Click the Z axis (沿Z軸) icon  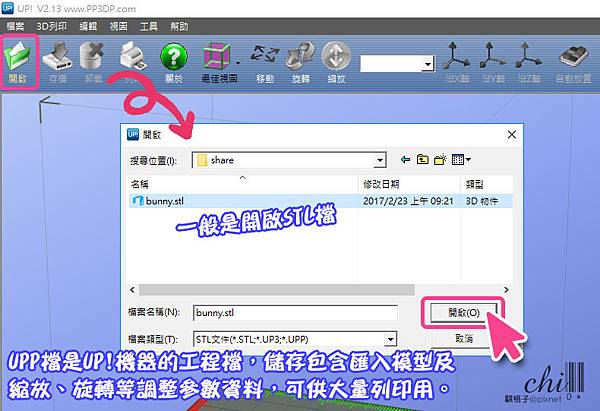(528, 56)
